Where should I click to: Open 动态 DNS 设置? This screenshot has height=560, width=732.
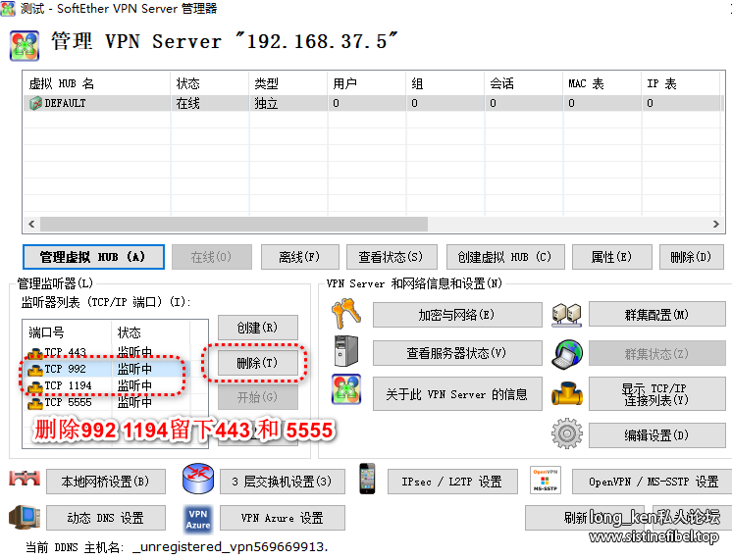click(105, 518)
